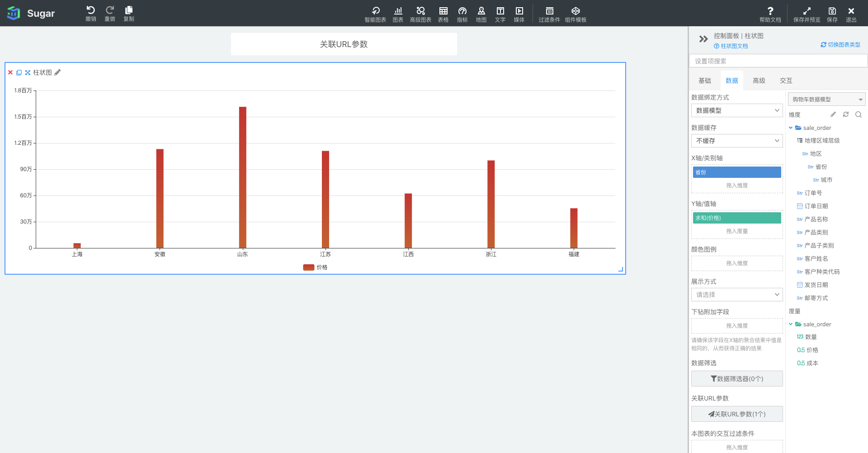
Task: Maximize the 柱状图 chart with expand icon
Action: [x=28, y=72]
